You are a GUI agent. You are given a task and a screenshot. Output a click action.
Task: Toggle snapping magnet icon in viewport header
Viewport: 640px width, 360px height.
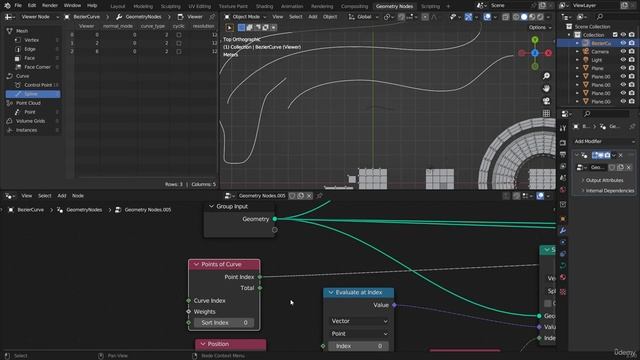click(x=402, y=17)
